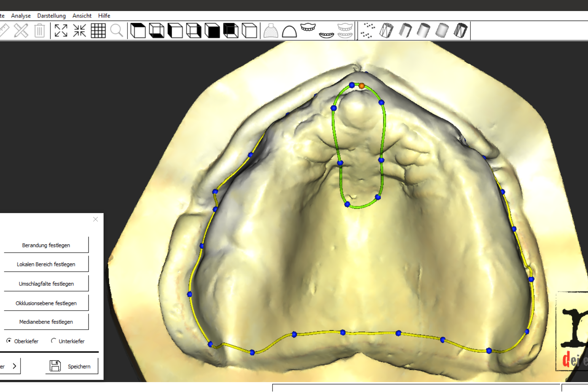Viewport: 588px width, 392px height.
Task: Click the orange control point on green curve
Action: [362, 86]
